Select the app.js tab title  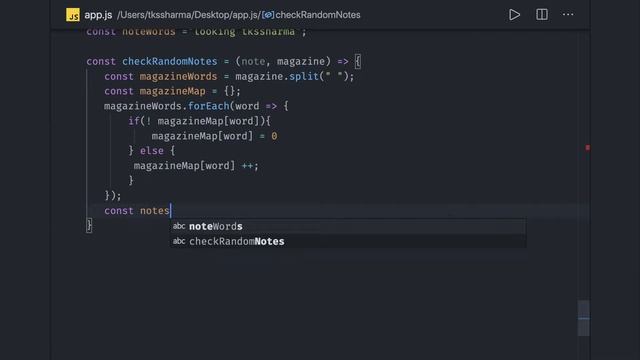(x=98, y=15)
